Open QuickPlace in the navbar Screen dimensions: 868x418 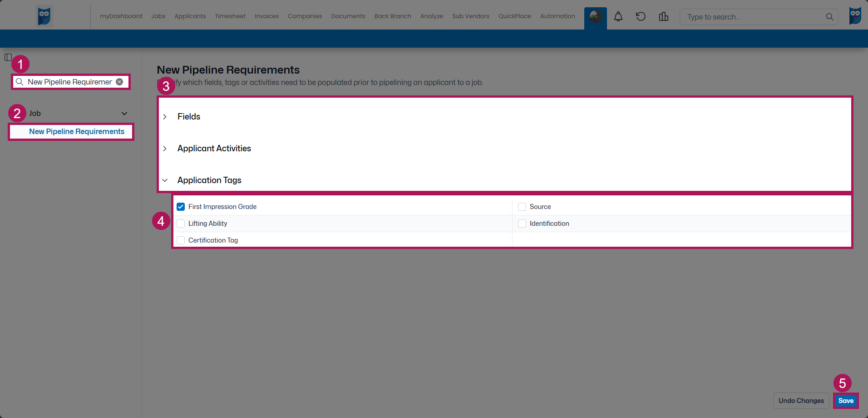tap(515, 16)
